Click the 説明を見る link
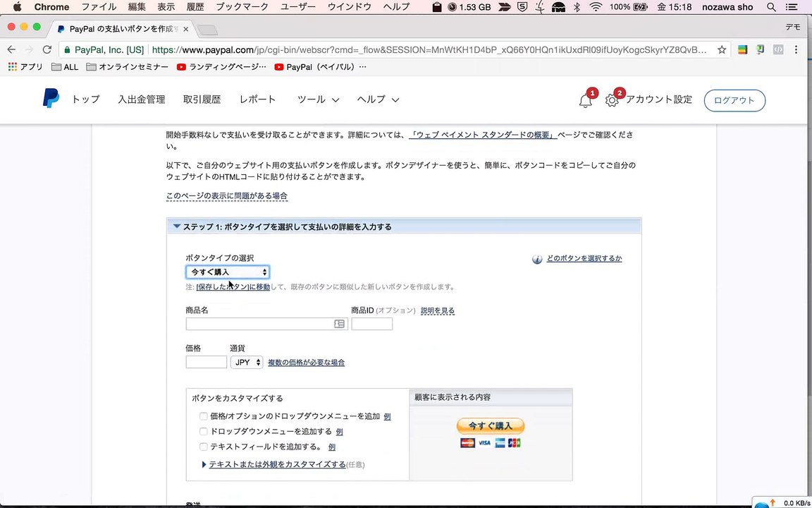 pos(438,310)
